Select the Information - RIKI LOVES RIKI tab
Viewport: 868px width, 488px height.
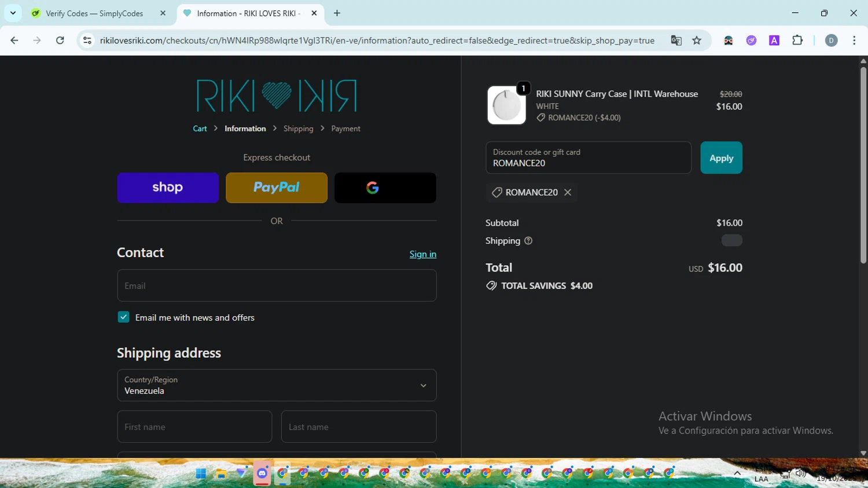coord(250,13)
